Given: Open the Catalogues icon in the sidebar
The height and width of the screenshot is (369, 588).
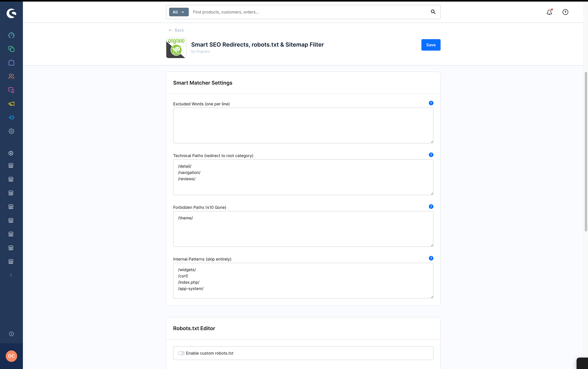Looking at the screenshot, I should tap(11, 49).
